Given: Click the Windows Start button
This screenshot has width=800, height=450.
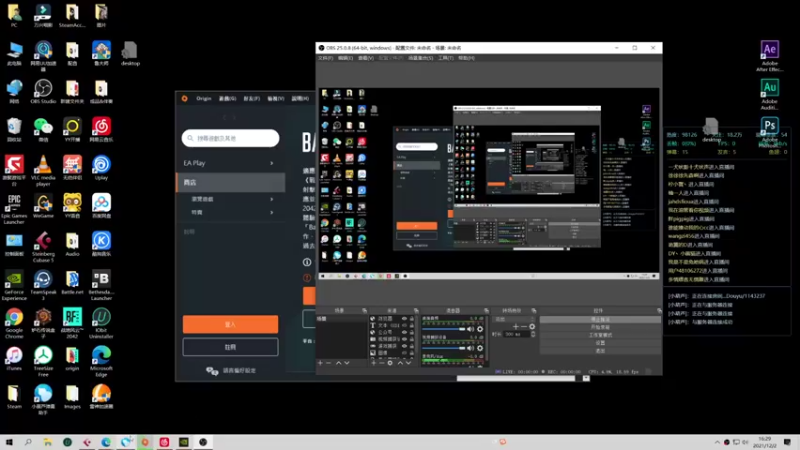Looking at the screenshot, I should 9,442.
